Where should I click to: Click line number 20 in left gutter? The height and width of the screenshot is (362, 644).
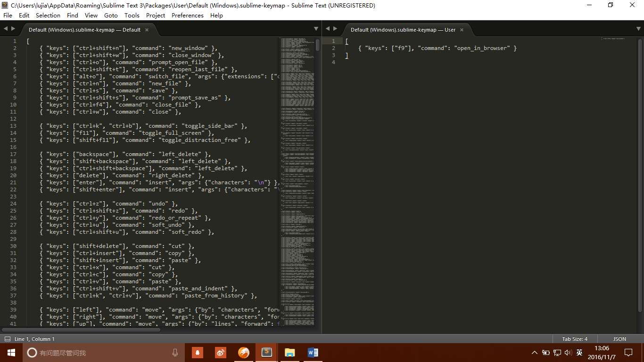tap(13, 175)
